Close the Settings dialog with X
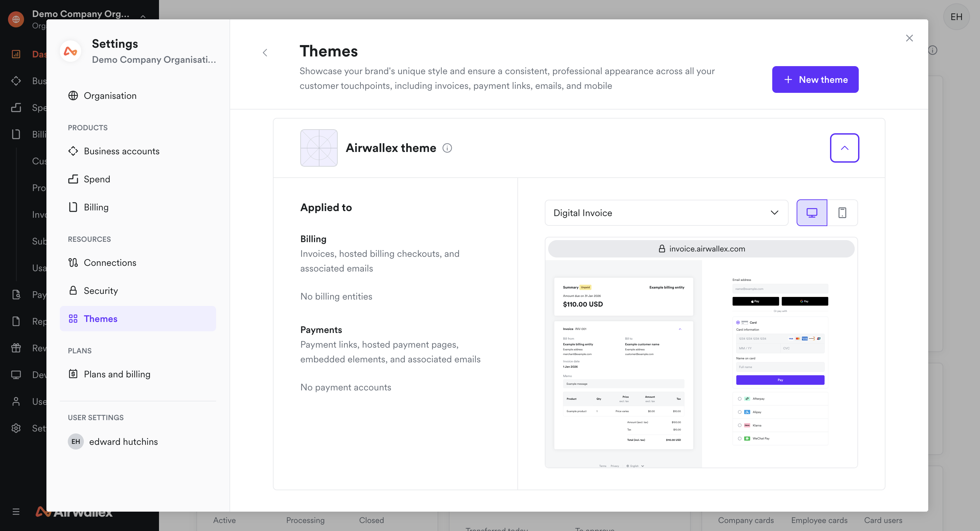Viewport: 980px width, 531px height. point(909,38)
